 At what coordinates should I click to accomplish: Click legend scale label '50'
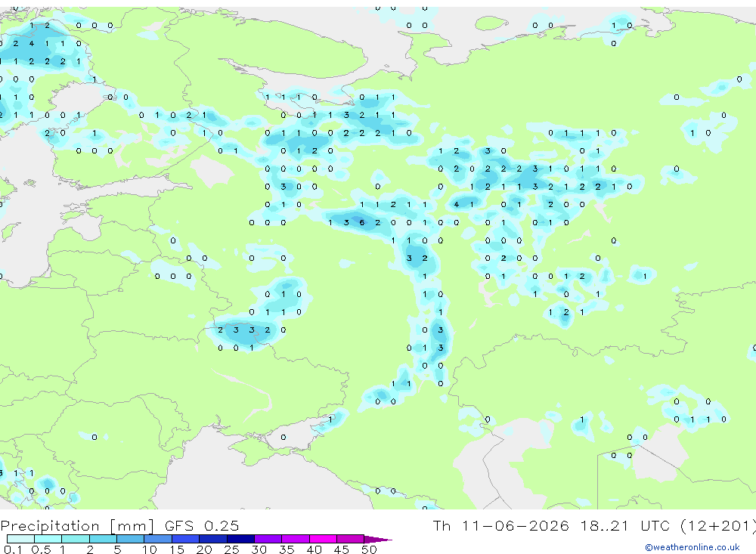[369, 549]
